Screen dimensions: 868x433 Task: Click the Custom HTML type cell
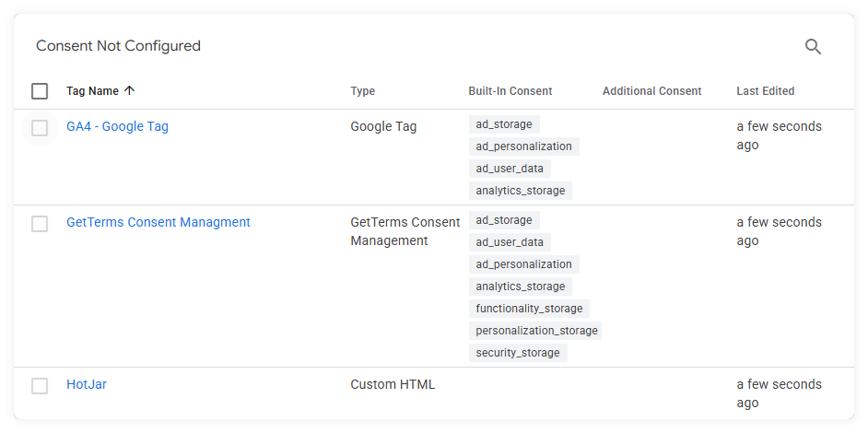click(393, 384)
